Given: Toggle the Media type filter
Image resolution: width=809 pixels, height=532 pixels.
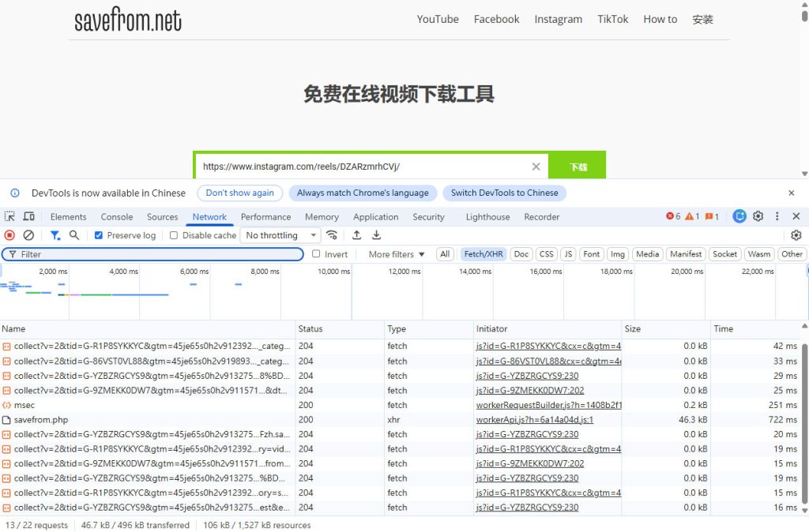Looking at the screenshot, I should [648, 254].
